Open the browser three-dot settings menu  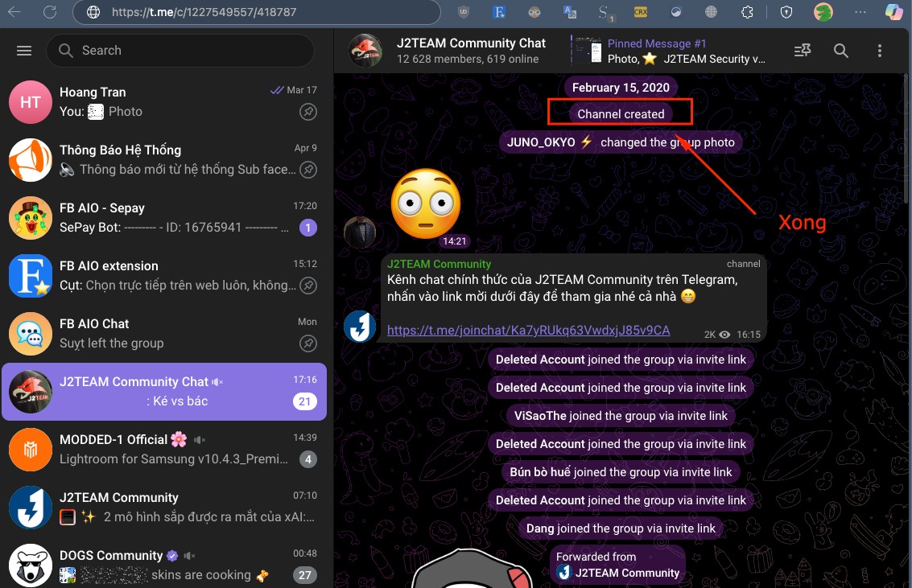click(x=860, y=11)
